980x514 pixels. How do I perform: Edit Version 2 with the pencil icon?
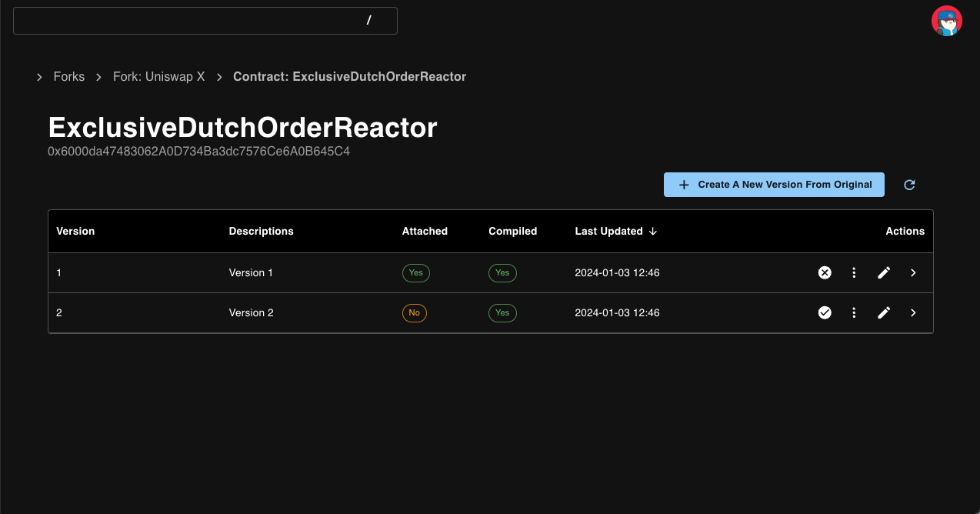[x=884, y=312]
